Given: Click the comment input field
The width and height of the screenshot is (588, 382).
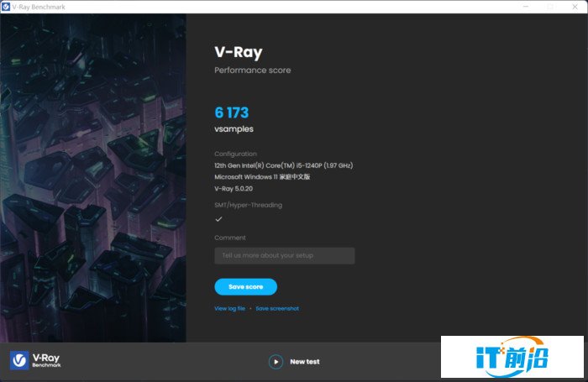Looking at the screenshot, I should click(285, 256).
